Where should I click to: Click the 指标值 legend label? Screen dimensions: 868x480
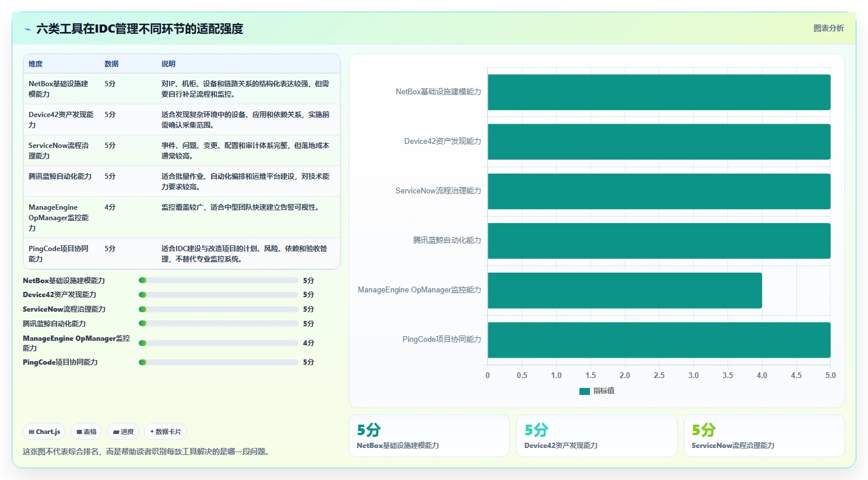point(604,391)
